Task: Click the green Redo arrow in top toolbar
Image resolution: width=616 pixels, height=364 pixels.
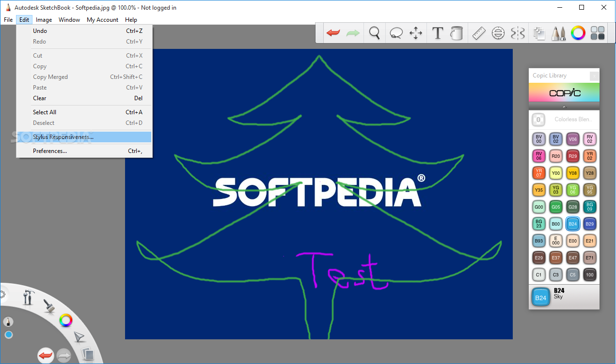Action: 353,33
